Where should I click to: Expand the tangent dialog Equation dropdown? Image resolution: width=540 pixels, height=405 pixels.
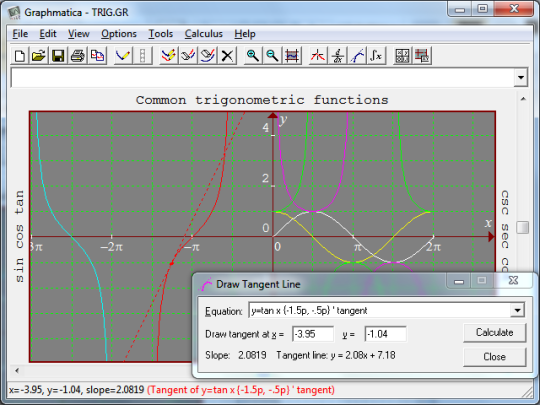click(517, 310)
